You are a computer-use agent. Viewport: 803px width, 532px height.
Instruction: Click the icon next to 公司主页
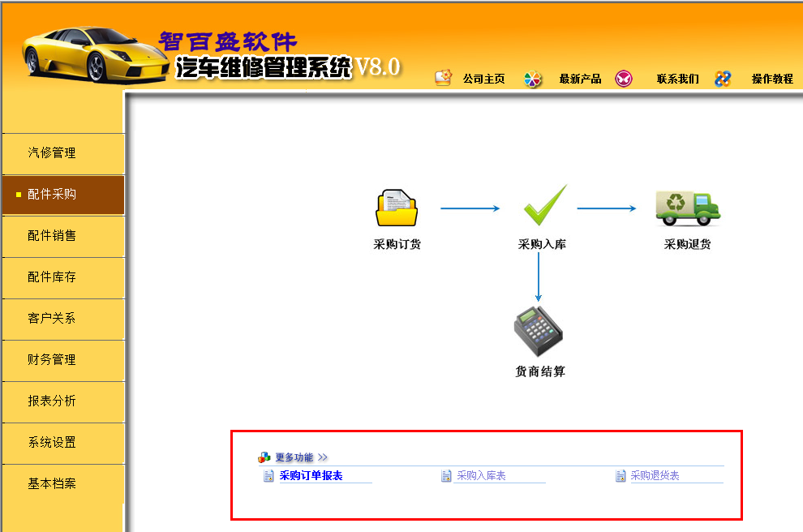(444, 78)
